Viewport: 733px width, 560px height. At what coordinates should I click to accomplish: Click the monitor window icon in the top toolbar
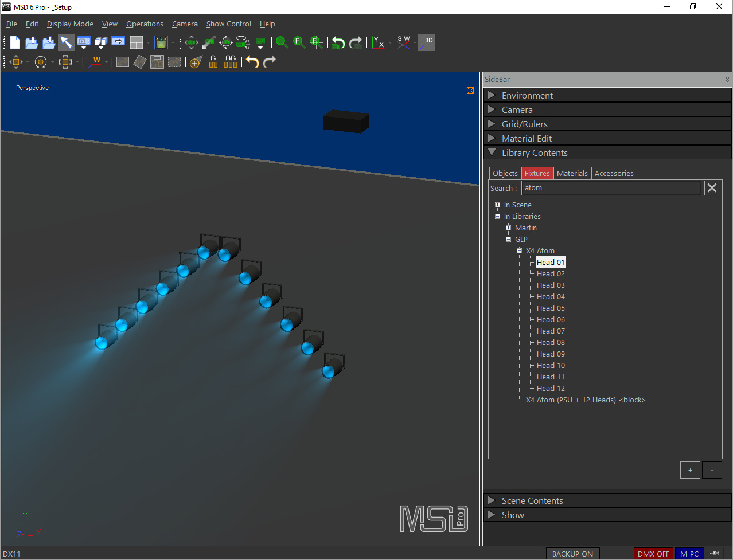84,42
